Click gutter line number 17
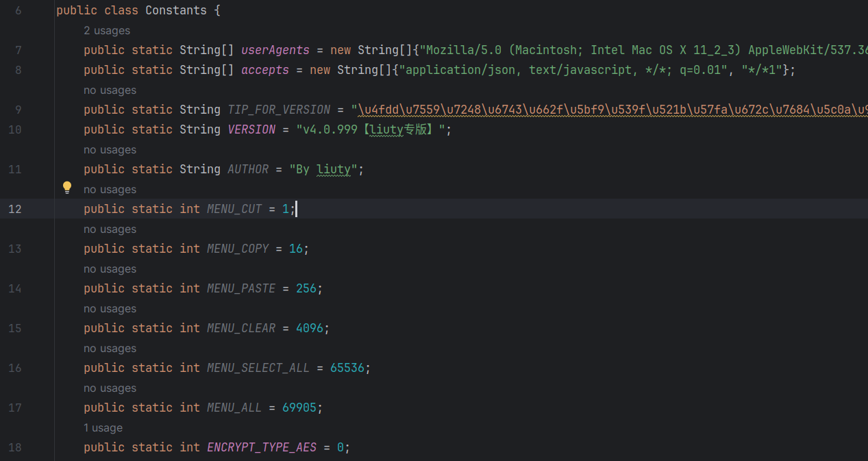 coord(14,408)
